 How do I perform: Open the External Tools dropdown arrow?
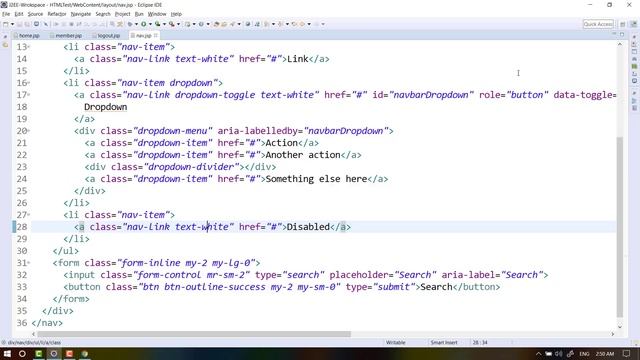click(x=178, y=24)
